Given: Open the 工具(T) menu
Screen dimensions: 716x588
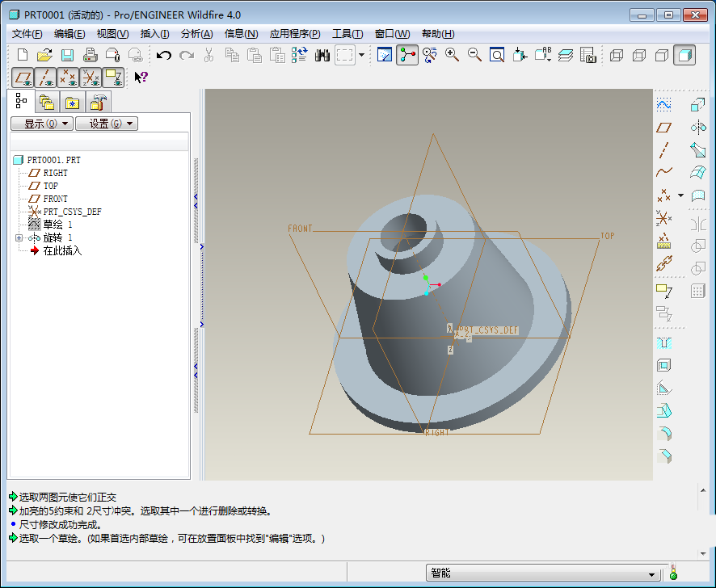Looking at the screenshot, I should pyautogui.click(x=347, y=34).
